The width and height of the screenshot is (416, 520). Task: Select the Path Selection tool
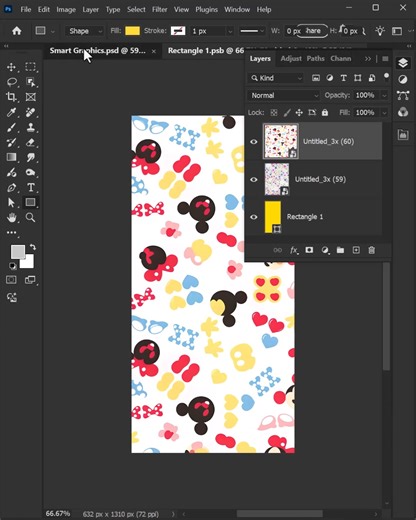(x=11, y=202)
